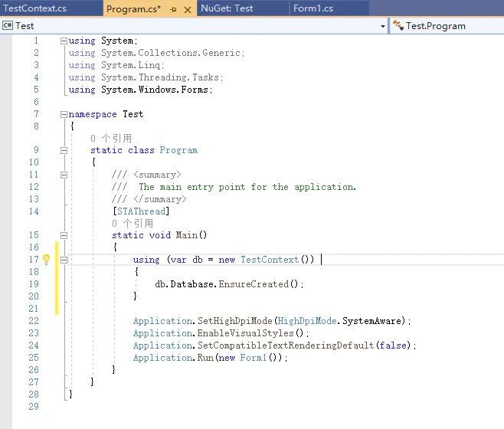Click EnsureCreated method call
This screenshot has width=504, height=429.
(254, 284)
